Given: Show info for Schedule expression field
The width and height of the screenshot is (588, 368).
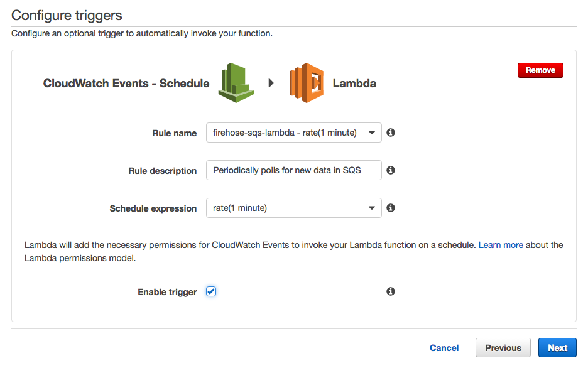Looking at the screenshot, I should click(391, 208).
